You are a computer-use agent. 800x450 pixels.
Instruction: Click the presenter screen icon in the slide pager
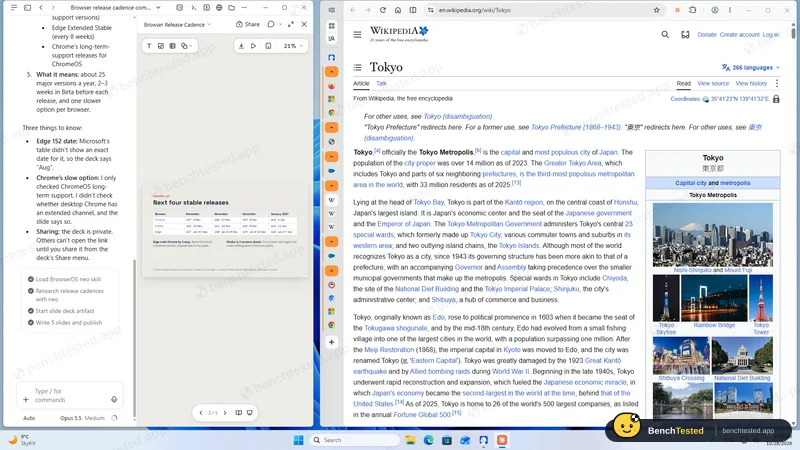[249, 413]
